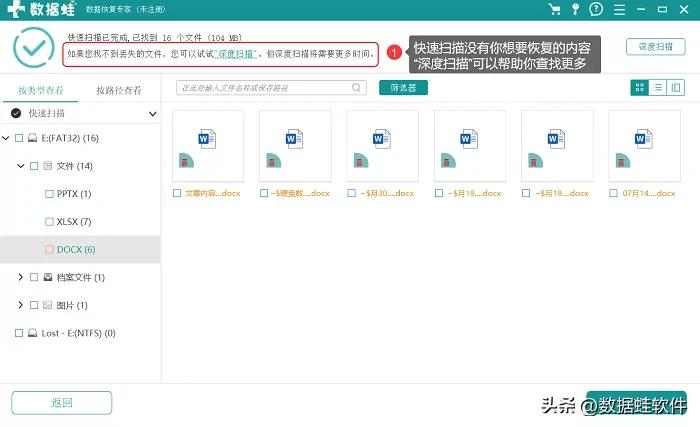Open thumbnail of 文章内容...docx
This screenshot has height=427, width=700.
tap(208, 146)
